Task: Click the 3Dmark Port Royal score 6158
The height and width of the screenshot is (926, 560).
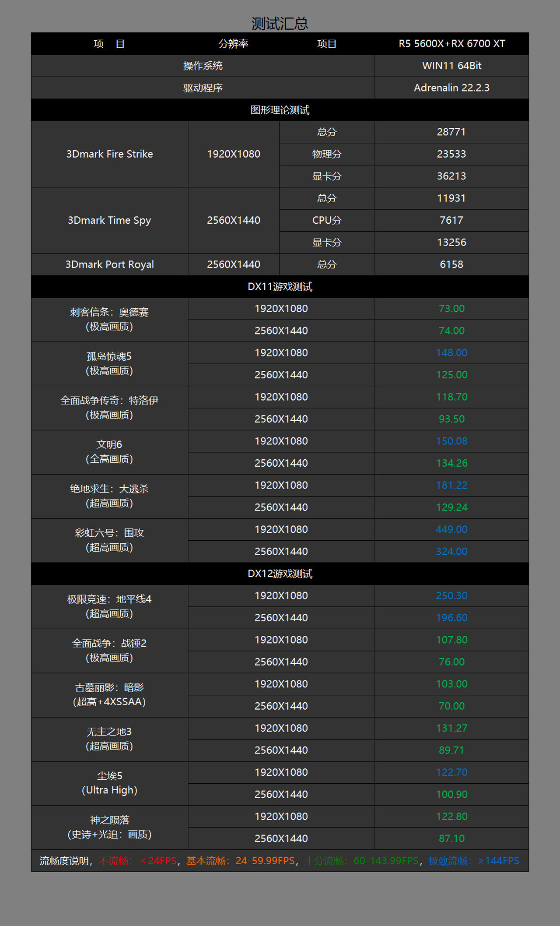Action: (x=451, y=264)
